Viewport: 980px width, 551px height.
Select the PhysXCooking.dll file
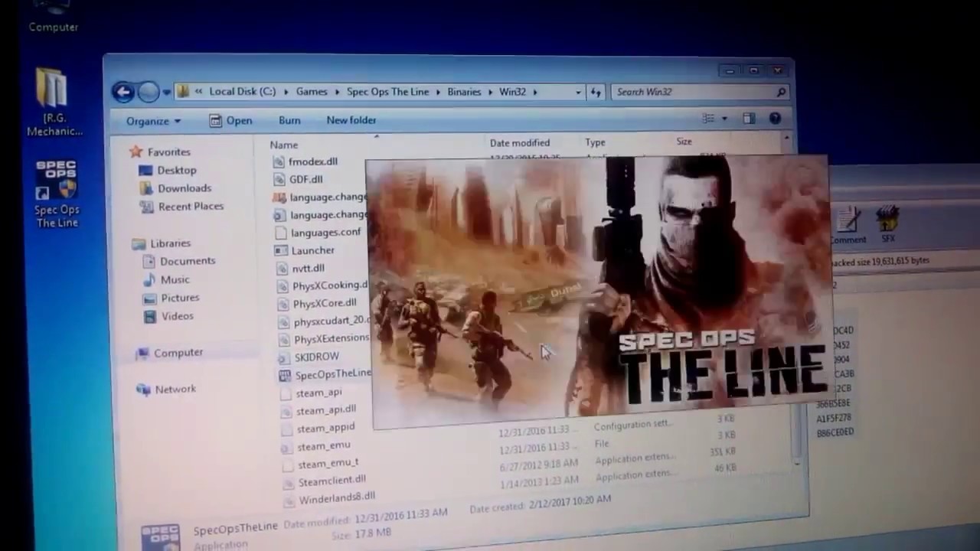point(322,285)
